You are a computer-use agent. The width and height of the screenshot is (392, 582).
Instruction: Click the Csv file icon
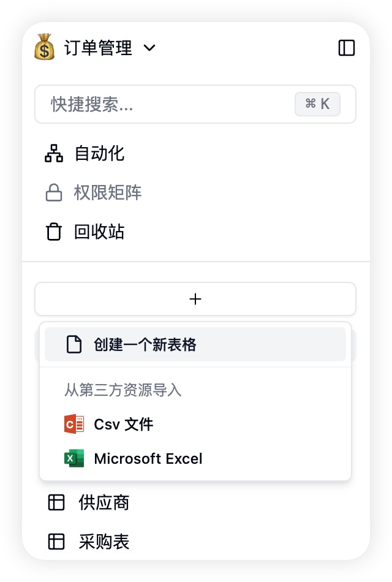pyautogui.click(x=74, y=424)
